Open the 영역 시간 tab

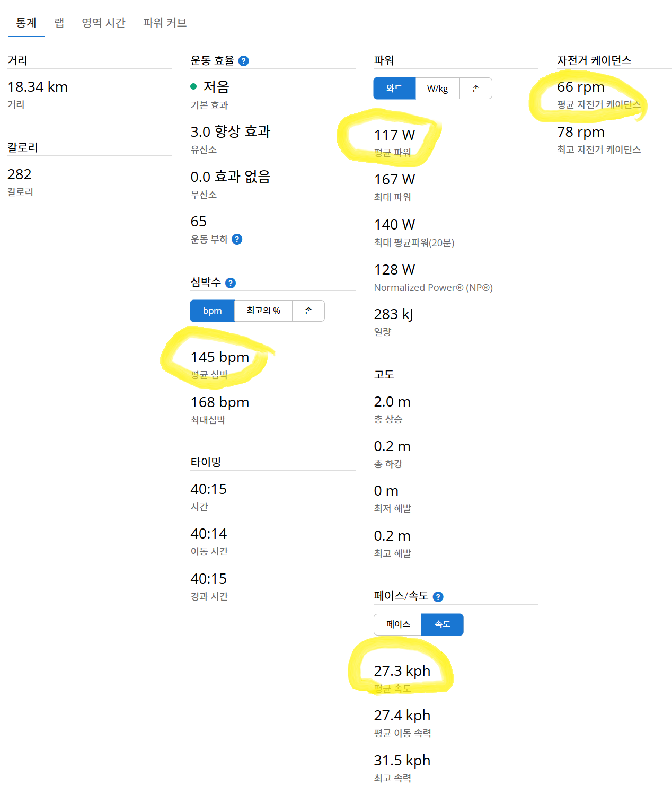[103, 23]
